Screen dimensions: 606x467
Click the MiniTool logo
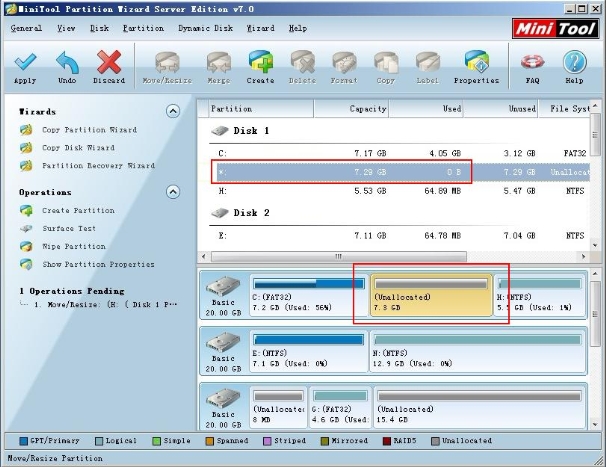click(555, 29)
